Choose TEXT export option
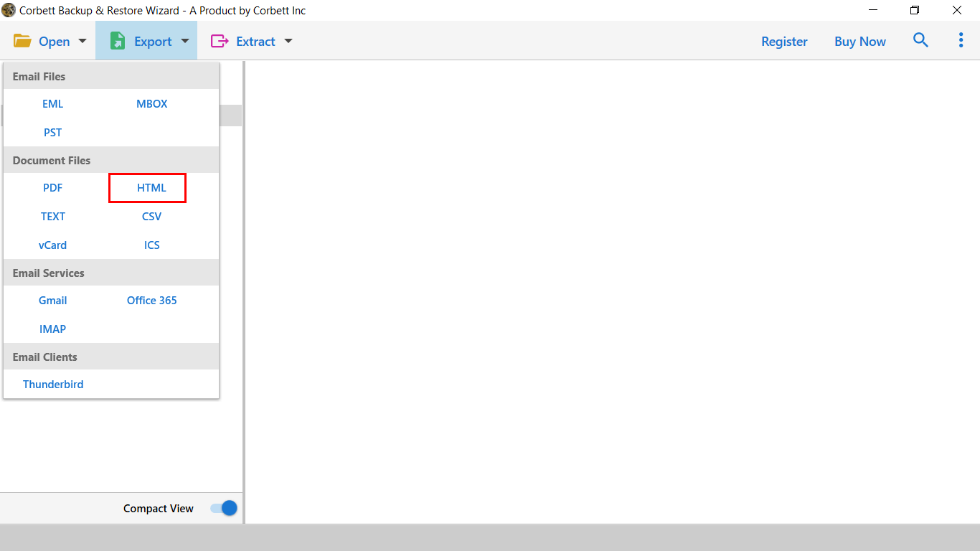980x551 pixels. coord(52,217)
